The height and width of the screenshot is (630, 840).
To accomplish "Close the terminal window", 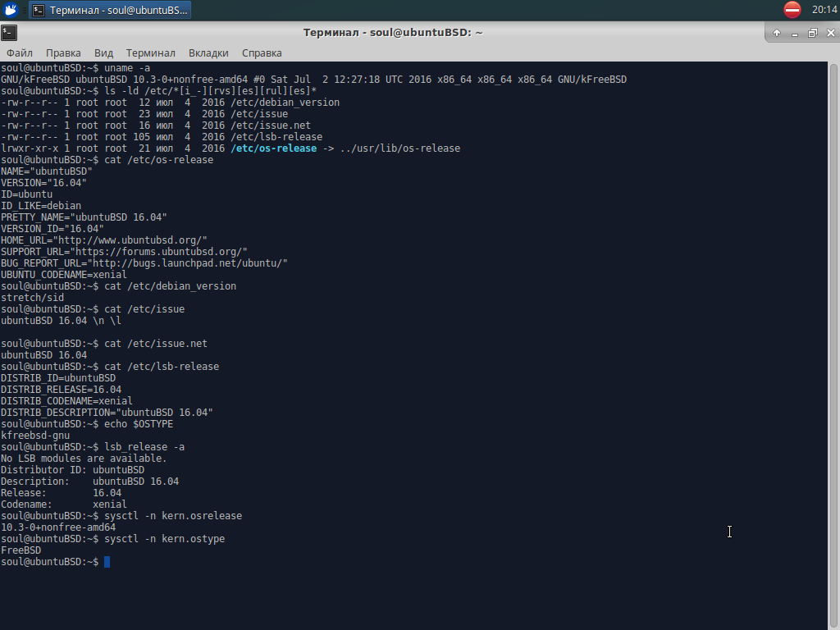I will pyautogui.click(x=831, y=33).
